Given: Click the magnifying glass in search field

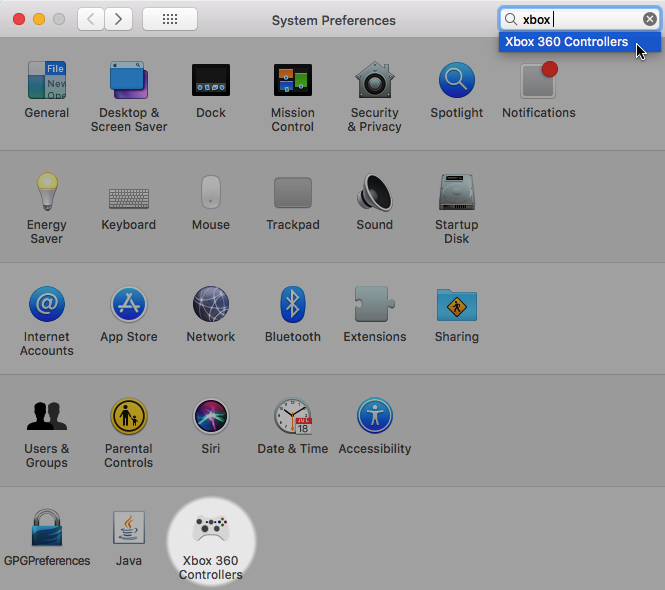Looking at the screenshot, I should pyautogui.click(x=511, y=19).
